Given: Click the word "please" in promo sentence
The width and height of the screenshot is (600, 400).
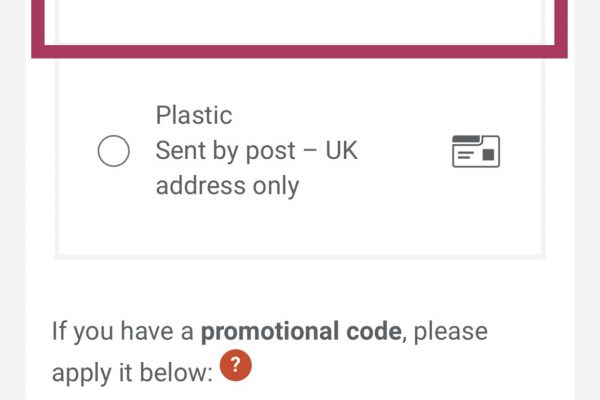Looking at the screenshot, I should (448, 332).
